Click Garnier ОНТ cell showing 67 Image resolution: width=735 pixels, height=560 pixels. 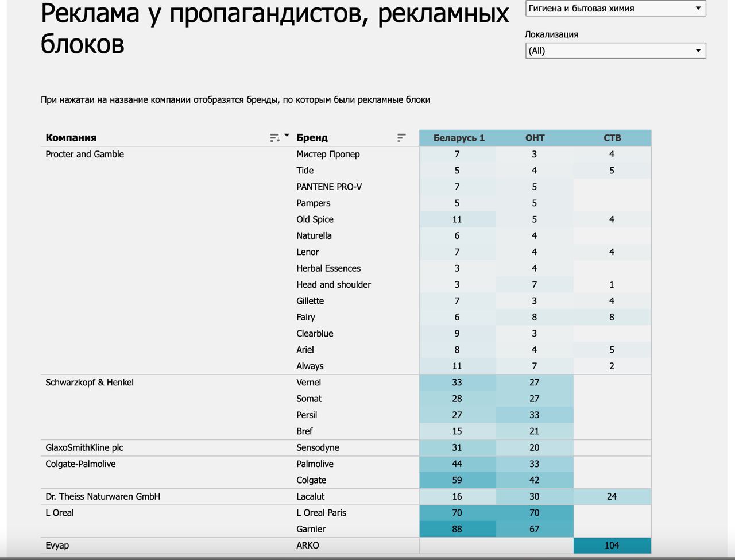535,529
